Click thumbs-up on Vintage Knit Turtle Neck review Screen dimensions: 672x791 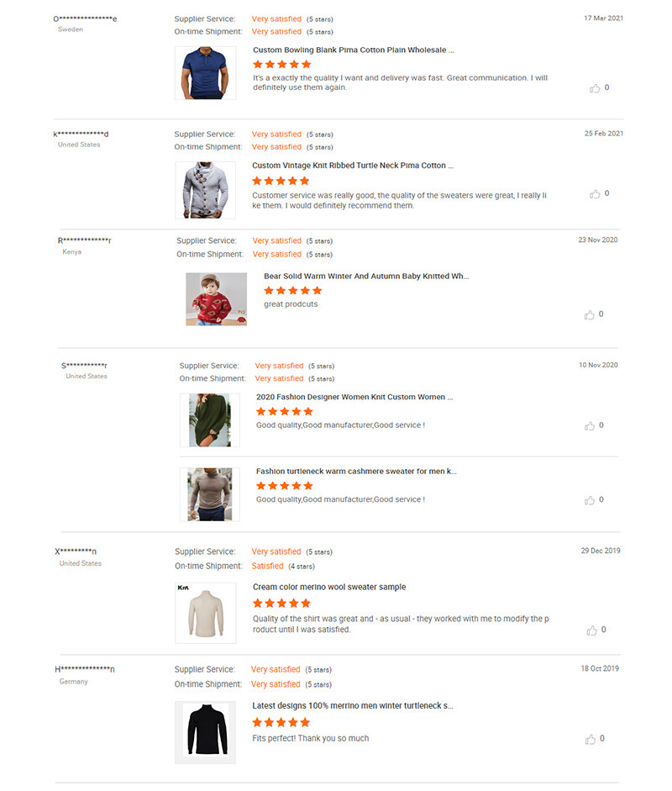coord(596,194)
